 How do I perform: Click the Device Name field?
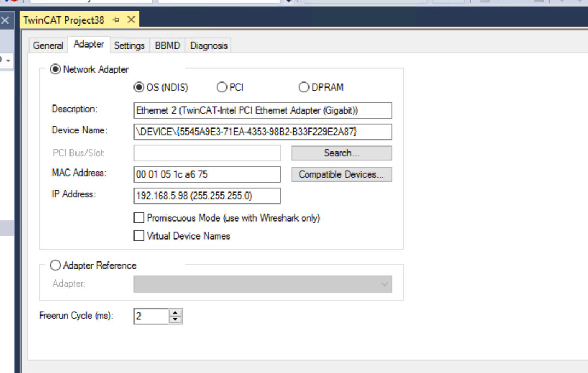coord(263,132)
